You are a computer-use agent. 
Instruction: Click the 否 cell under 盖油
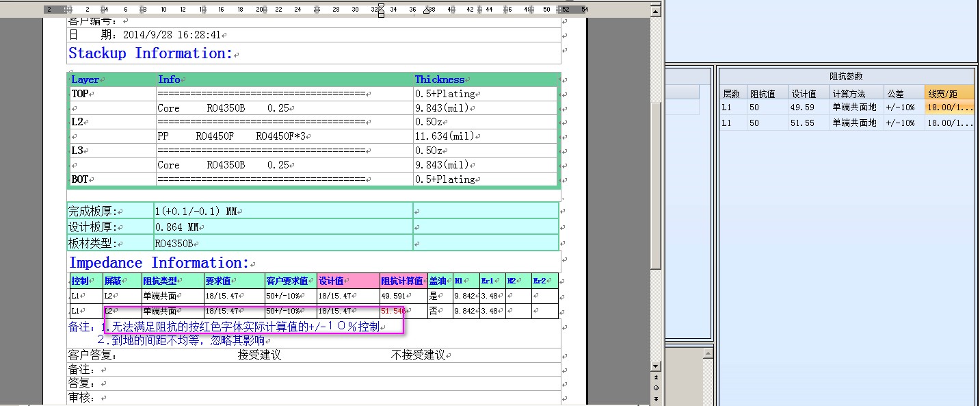click(x=440, y=311)
